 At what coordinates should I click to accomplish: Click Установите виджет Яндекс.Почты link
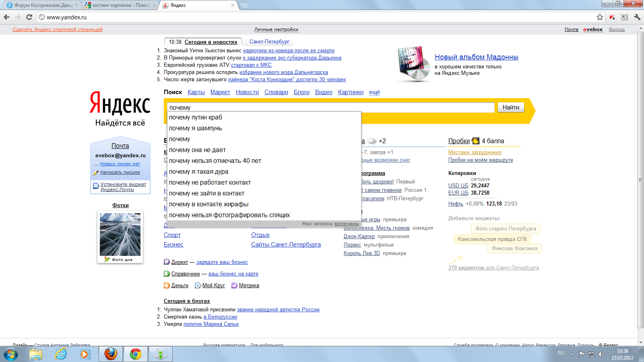pyautogui.click(x=123, y=187)
